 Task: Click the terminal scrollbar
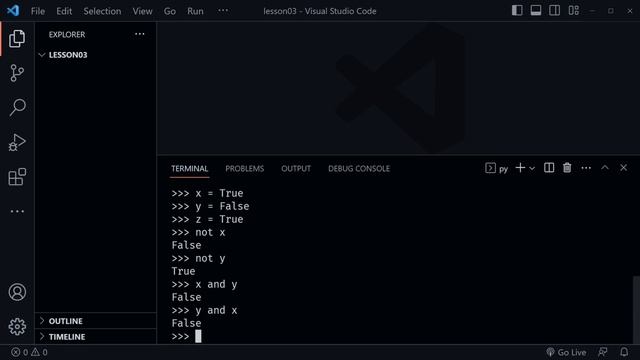636,310
